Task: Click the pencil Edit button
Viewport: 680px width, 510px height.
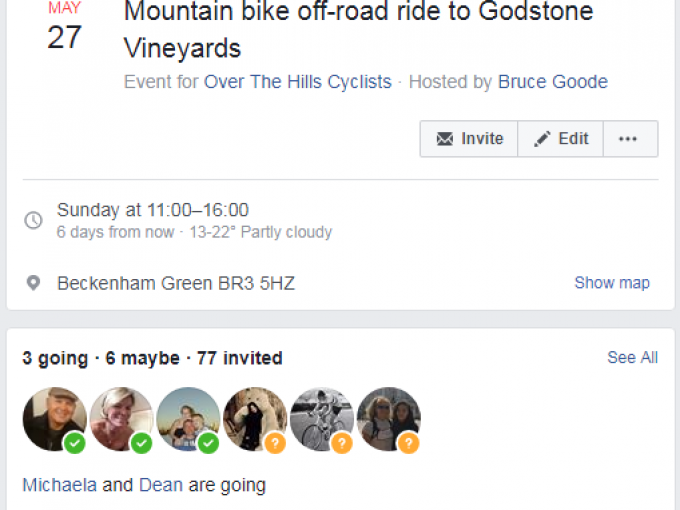Action: pos(560,139)
